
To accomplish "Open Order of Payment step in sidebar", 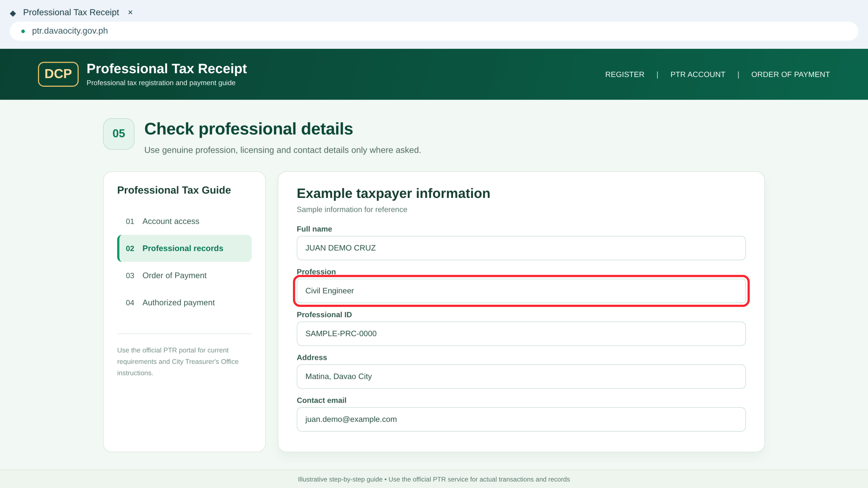I will pyautogui.click(x=184, y=276).
